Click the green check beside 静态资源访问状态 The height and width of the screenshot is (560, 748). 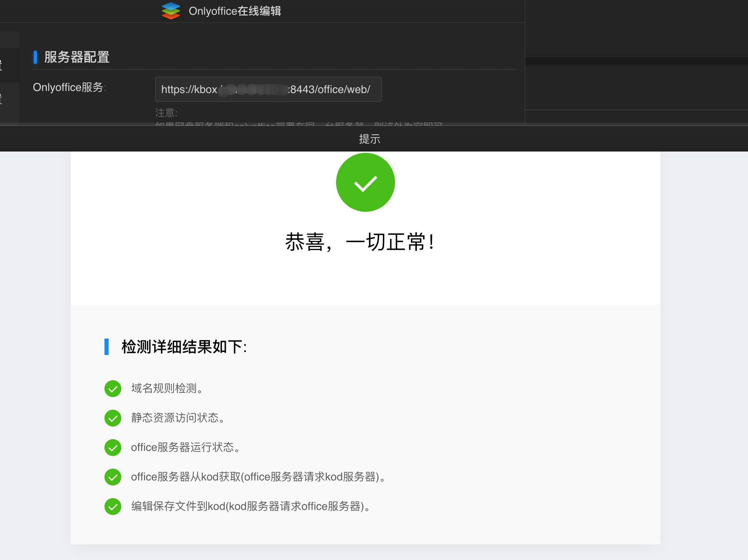(x=113, y=418)
